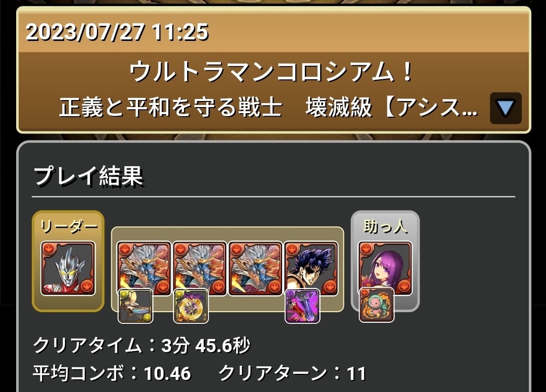Tap the golden ring bat assist icon
The width and height of the screenshot is (546, 392).
pos(191,306)
